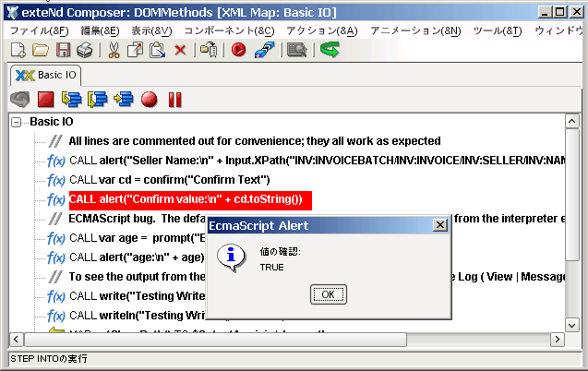This screenshot has height=371, width=588.
Task: Collapse the Basic IO tree root
Action: [16, 122]
